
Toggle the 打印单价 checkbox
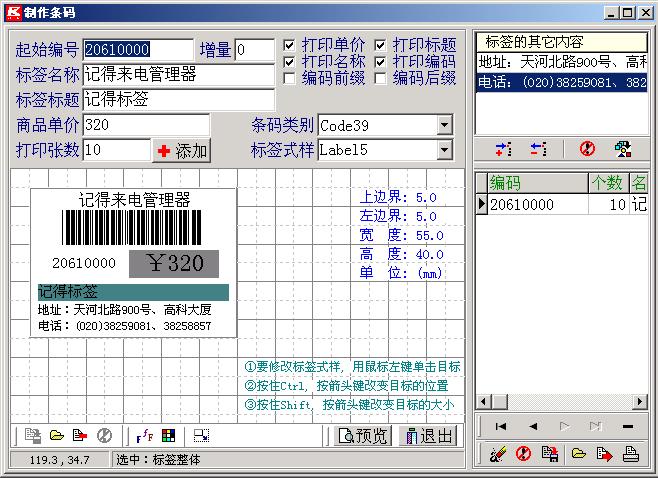point(289,45)
